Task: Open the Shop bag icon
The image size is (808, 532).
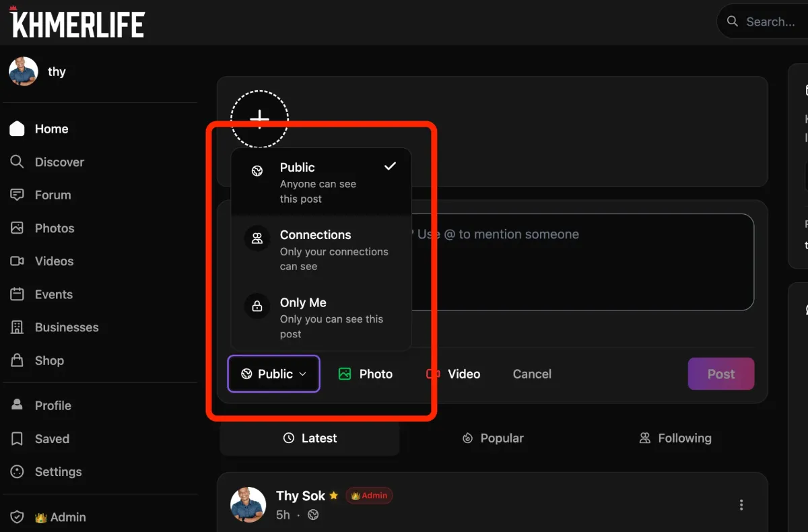Action: [x=18, y=360]
